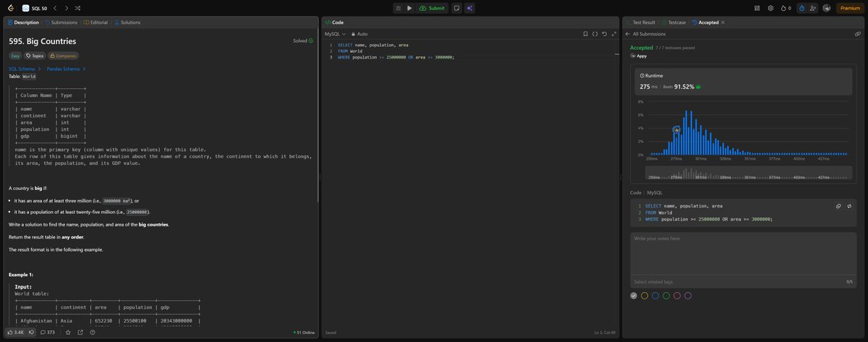Click the LeetCode logo icon
The width and height of the screenshot is (868, 342).
9,8
